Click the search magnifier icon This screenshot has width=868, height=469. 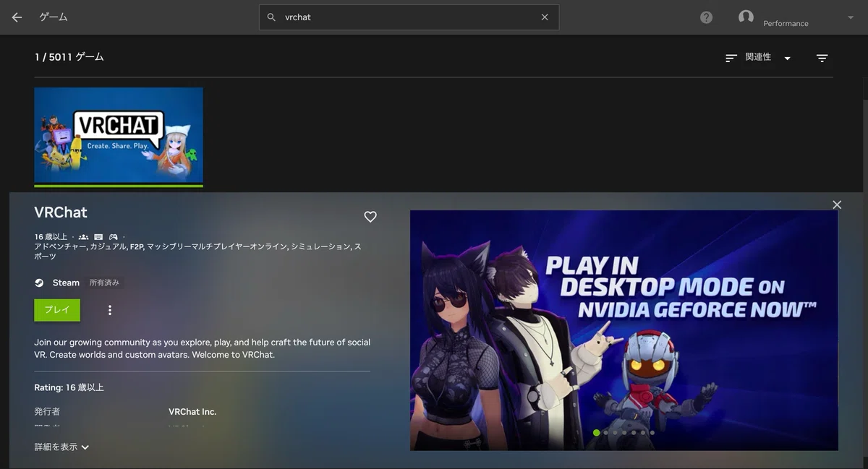click(x=271, y=17)
